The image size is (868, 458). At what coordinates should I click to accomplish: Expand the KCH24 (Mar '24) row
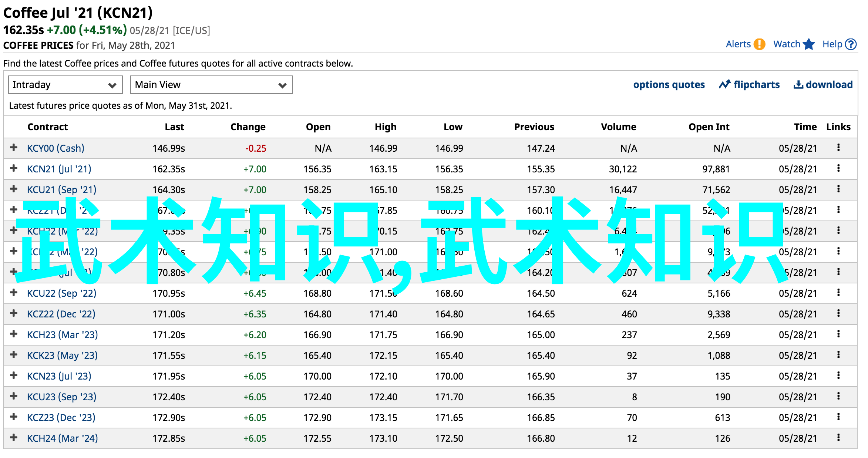(14, 438)
